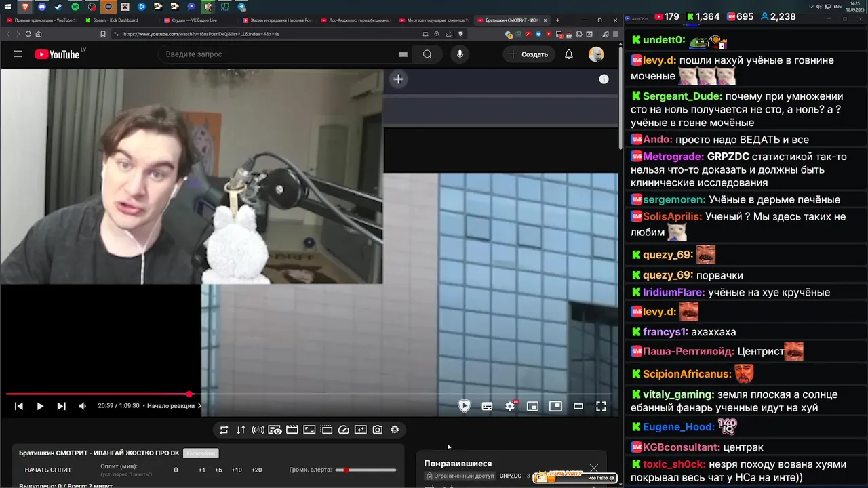The image size is (868, 488).
Task: Click the volume boost waves icon
Action: 258,430
